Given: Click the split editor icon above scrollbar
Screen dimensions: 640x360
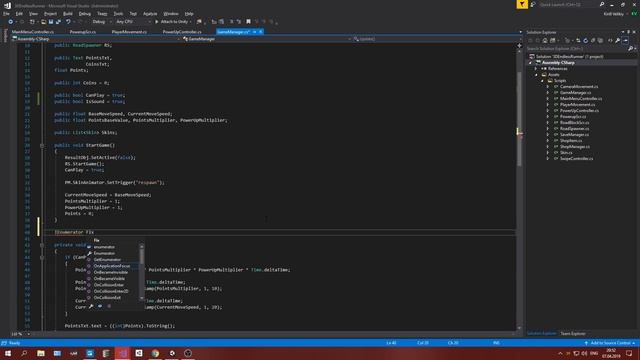Looking at the screenshot, I should tap(519, 46).
